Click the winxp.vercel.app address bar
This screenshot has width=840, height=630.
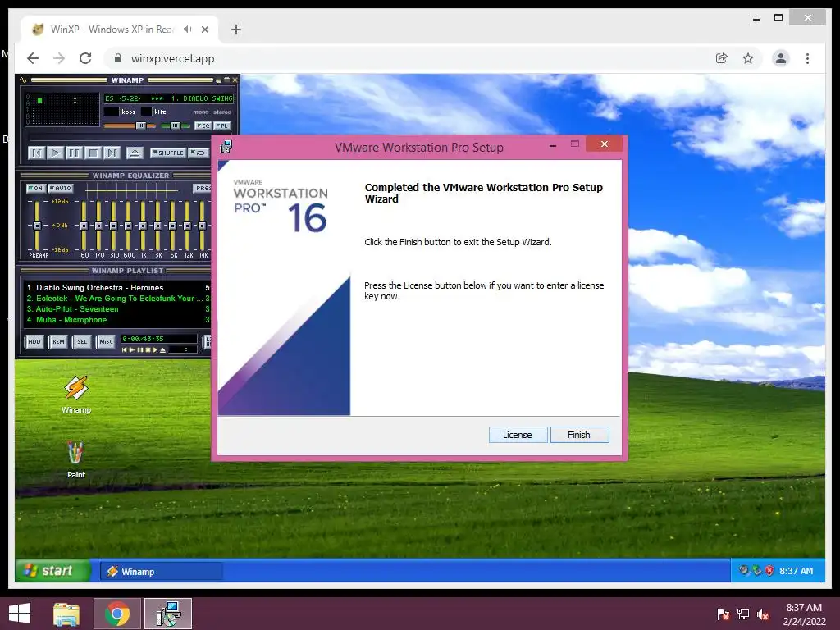tap(407, 58)
